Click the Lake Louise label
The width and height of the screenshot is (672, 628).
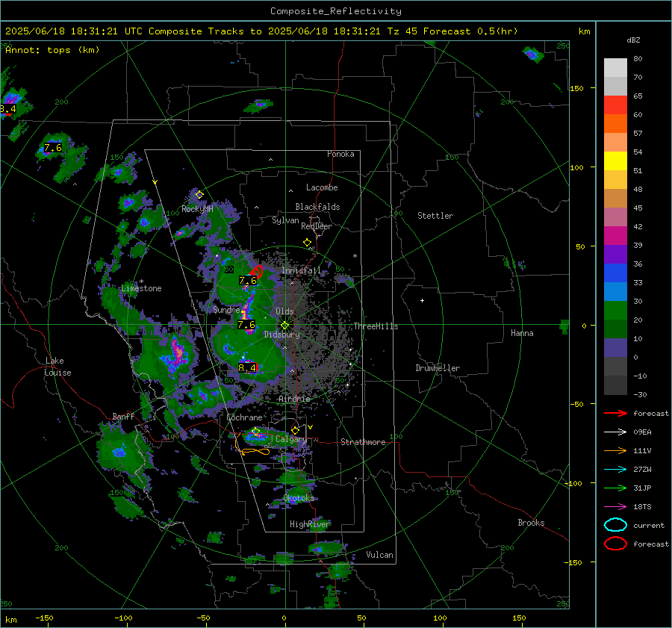pyautogui.click(x=58, y=367)
